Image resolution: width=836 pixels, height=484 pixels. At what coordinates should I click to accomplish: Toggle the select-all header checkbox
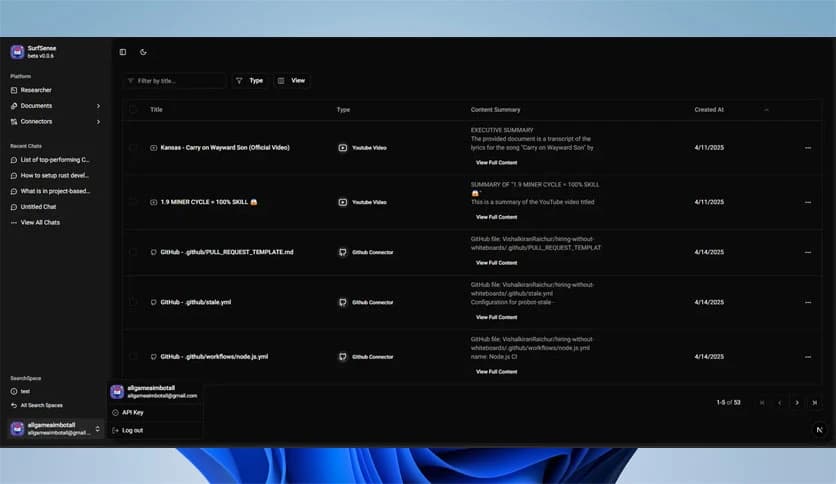[133, 109]
